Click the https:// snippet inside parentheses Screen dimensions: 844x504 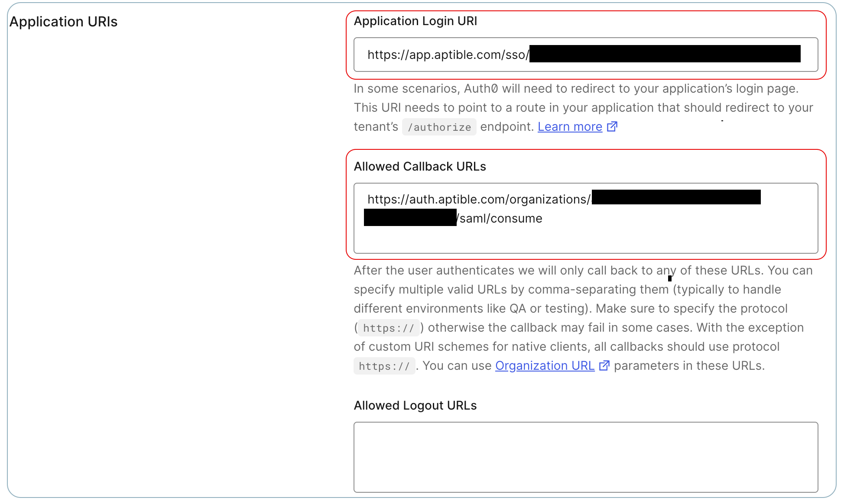388,328
